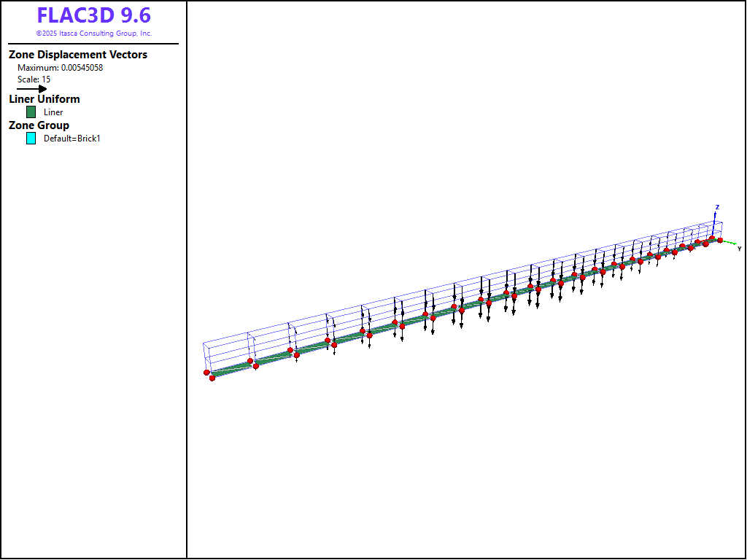This screenshot has height=560, width=747.
Task: Click the Liner legend label text
Action: [x=53, y=112]
